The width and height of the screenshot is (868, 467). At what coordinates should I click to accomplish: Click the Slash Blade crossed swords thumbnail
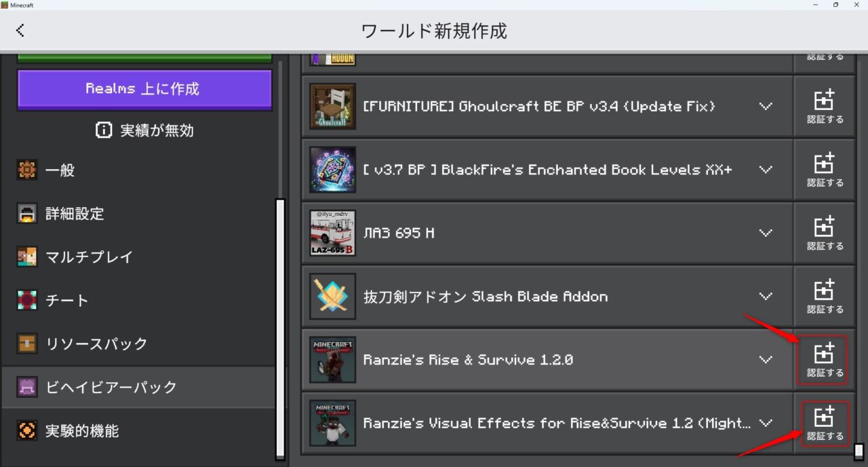click(332, 297)
